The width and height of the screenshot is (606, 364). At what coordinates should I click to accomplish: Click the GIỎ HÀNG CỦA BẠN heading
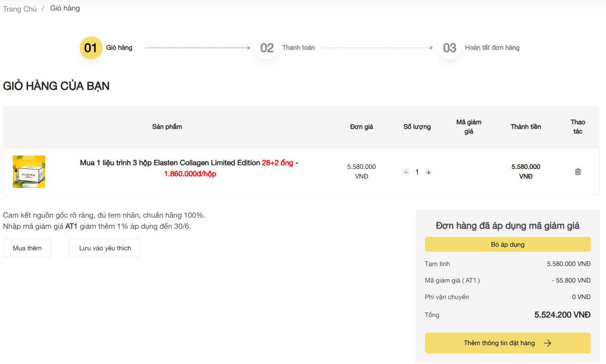[56, 86]
